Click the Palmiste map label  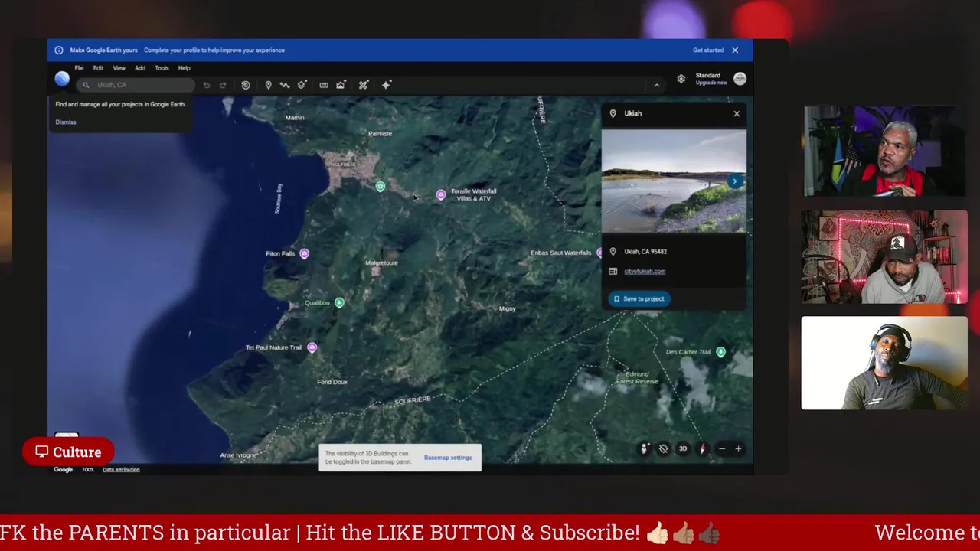click(380, 134)
